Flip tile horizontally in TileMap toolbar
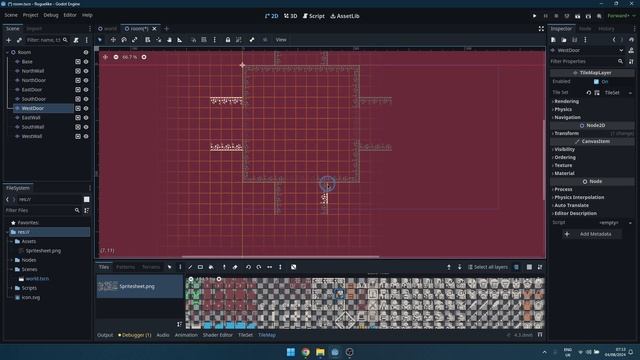The image size is (640, 360). tap(269, 267)
